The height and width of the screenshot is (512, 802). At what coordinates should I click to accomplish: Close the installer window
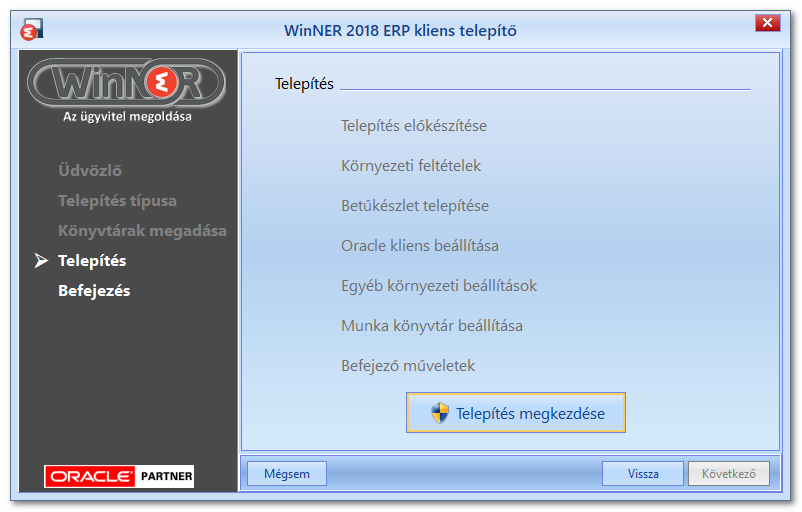767,23
